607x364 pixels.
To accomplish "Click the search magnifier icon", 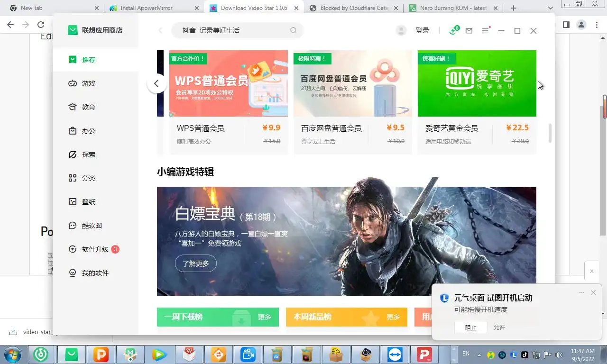I will click(x=294, y=30).
